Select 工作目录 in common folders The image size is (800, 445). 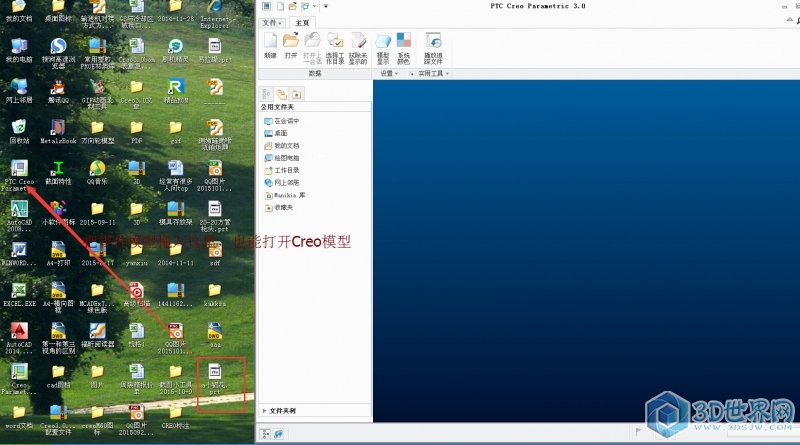[282, 170]
